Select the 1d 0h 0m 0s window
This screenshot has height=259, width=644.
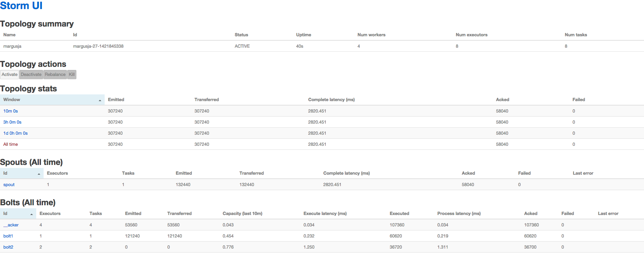tap(15, 133)
